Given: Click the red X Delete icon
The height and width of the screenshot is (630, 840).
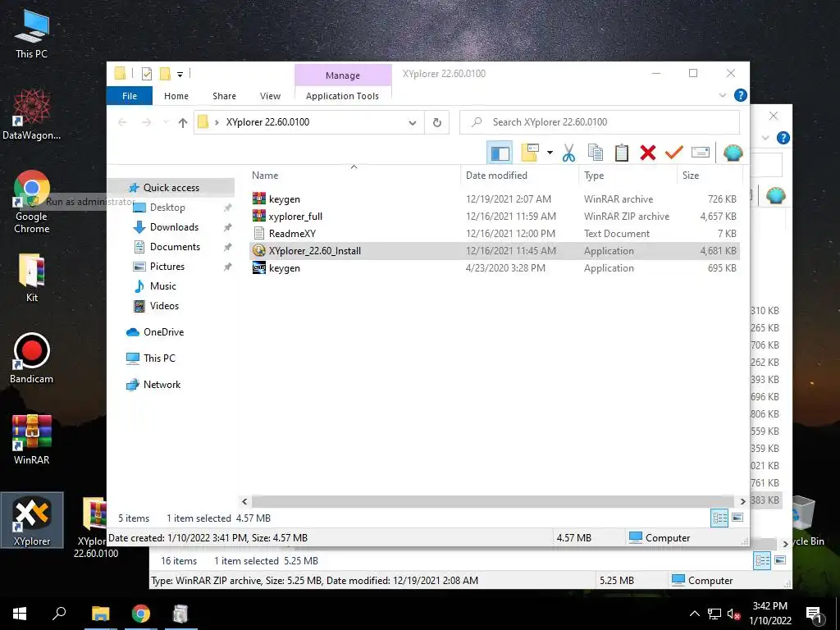Looking at the screenshot, I should (648, 153).
